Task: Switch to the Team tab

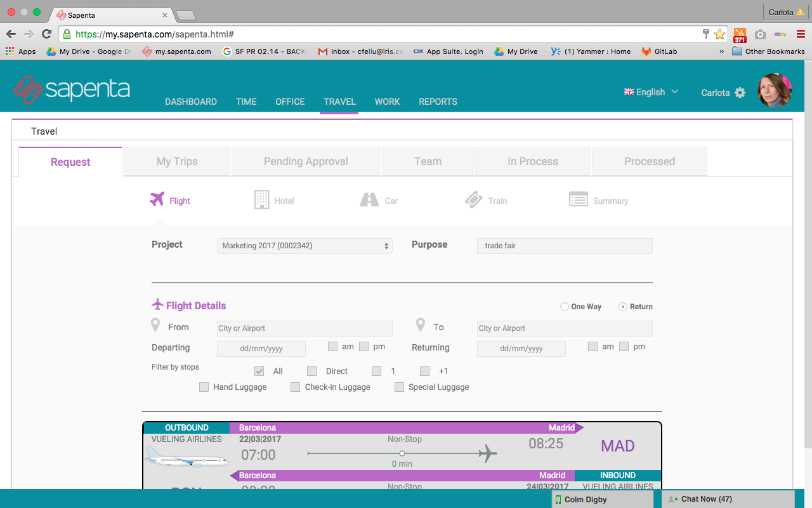Action: click(428, 161)
